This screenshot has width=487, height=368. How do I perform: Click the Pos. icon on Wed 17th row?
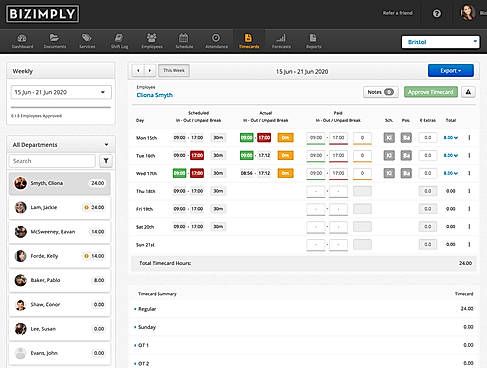pos(406,173)
